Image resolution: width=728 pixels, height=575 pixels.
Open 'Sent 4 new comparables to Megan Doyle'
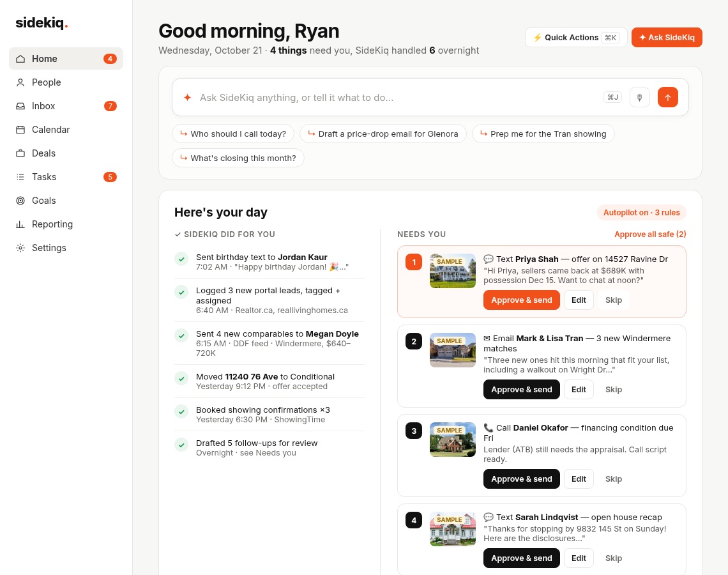click(x=269, y=343)
